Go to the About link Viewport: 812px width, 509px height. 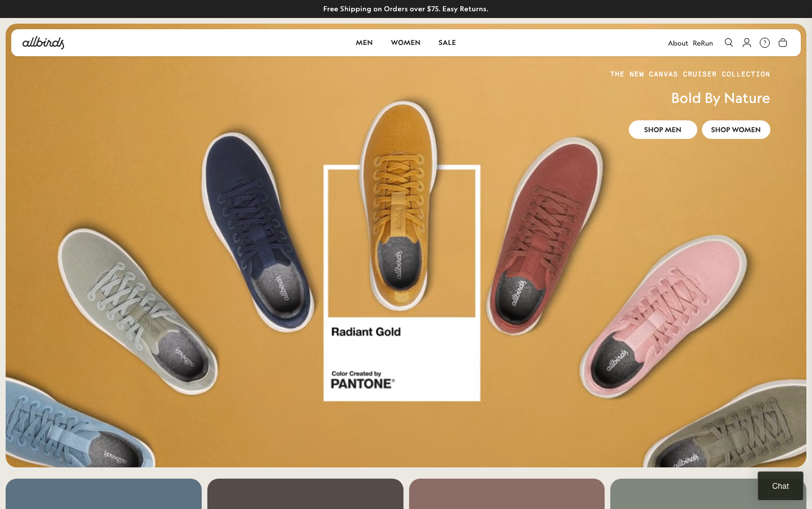pyautogui.click(x=678, y=43)
